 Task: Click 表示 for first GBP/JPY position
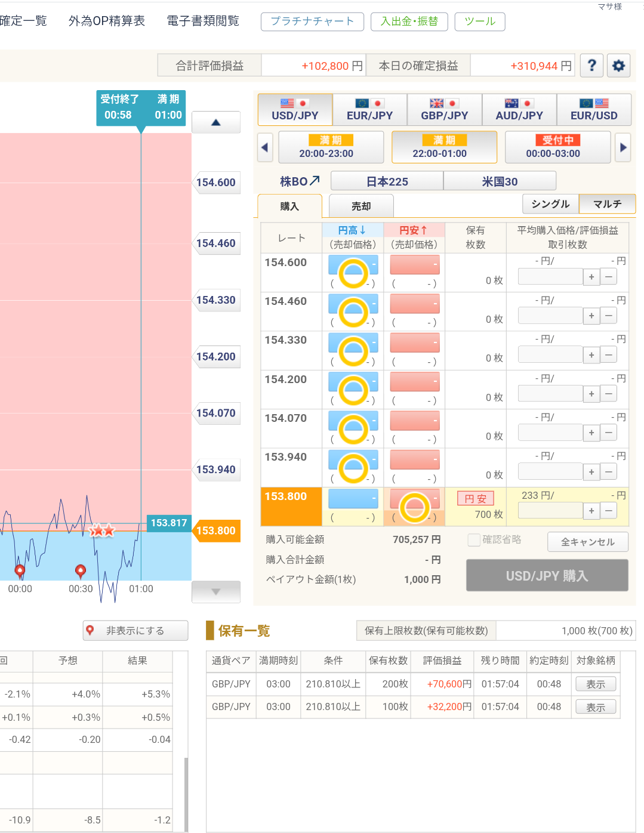coord(595,684)
